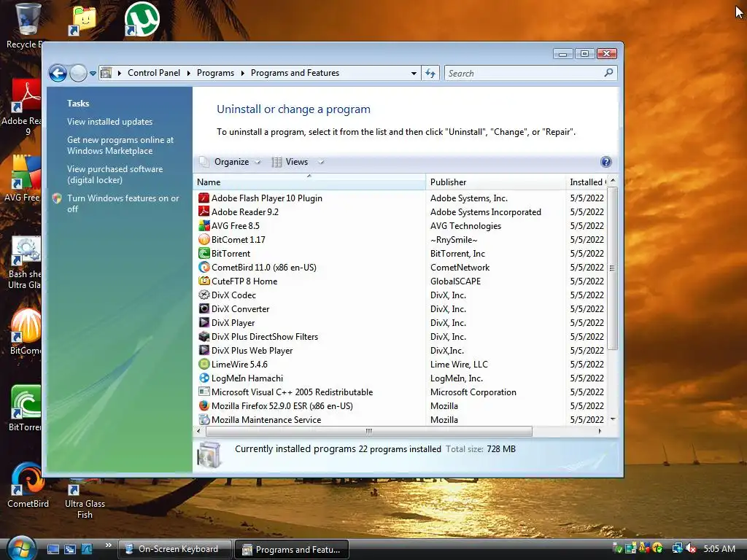
Task: Expand the arrow after Programs breadcrumb
Action: (242, 73)
